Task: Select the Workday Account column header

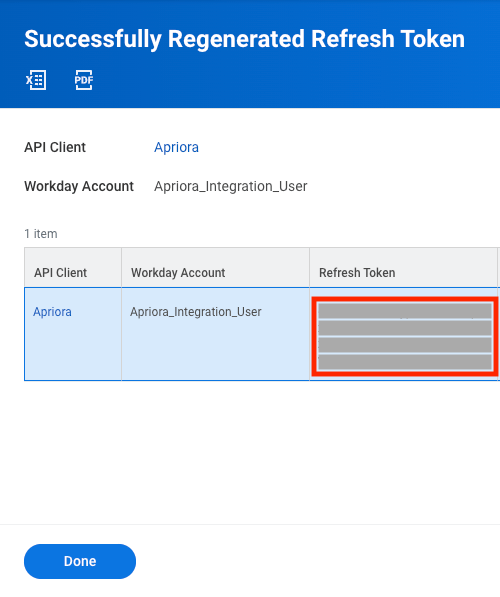Action: tap(216, 268)
